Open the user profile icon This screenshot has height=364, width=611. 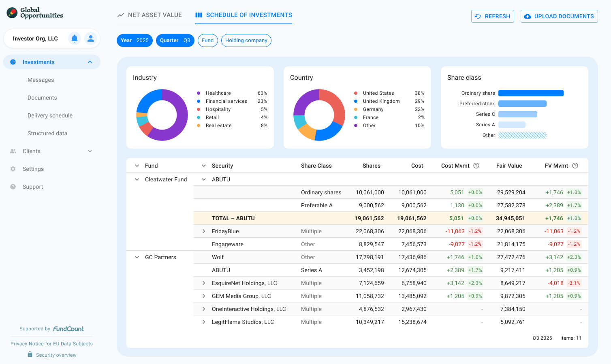91,38
